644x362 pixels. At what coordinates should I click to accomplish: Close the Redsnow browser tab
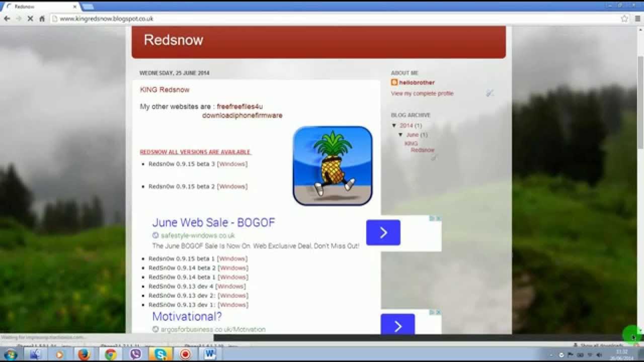tap(75, 7)
